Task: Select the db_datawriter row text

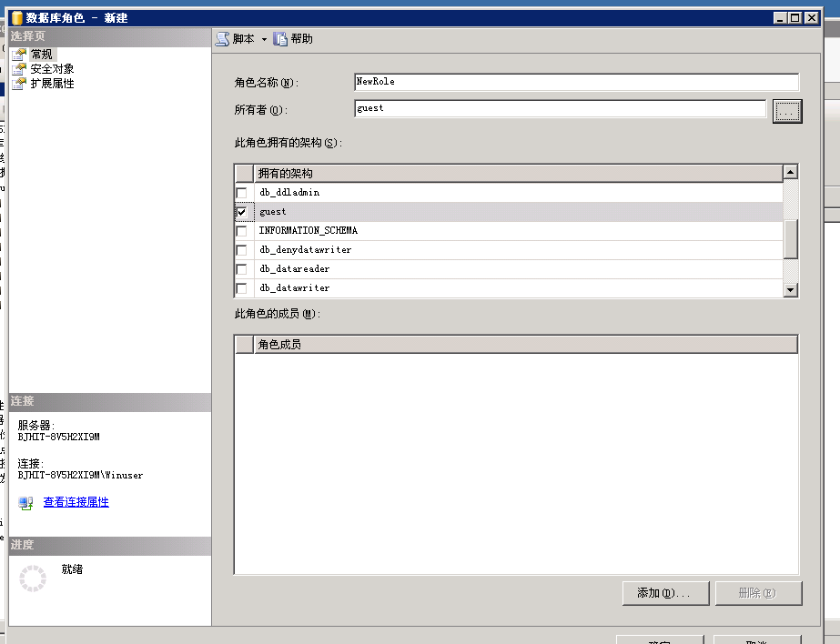Action: 294,288
